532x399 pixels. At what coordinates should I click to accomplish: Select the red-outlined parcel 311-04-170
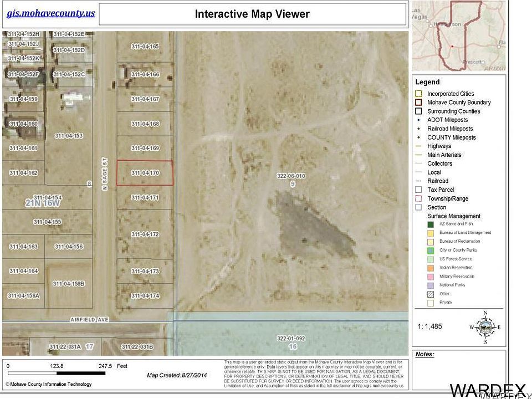pos(145,173)
